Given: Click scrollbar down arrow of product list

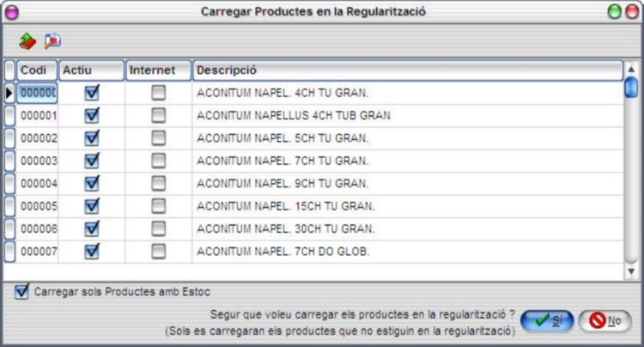Looking at the screenshot, I should (631, 271).
